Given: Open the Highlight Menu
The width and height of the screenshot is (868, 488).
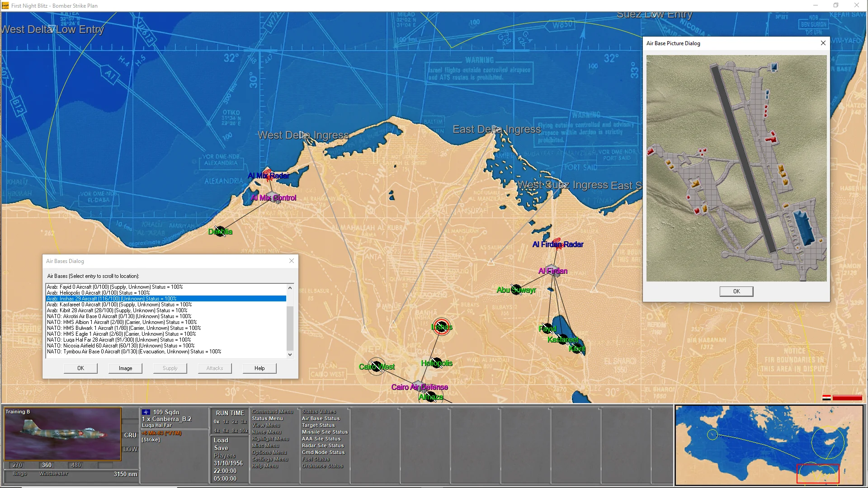Looking at the screenshot, I should 270,439.
